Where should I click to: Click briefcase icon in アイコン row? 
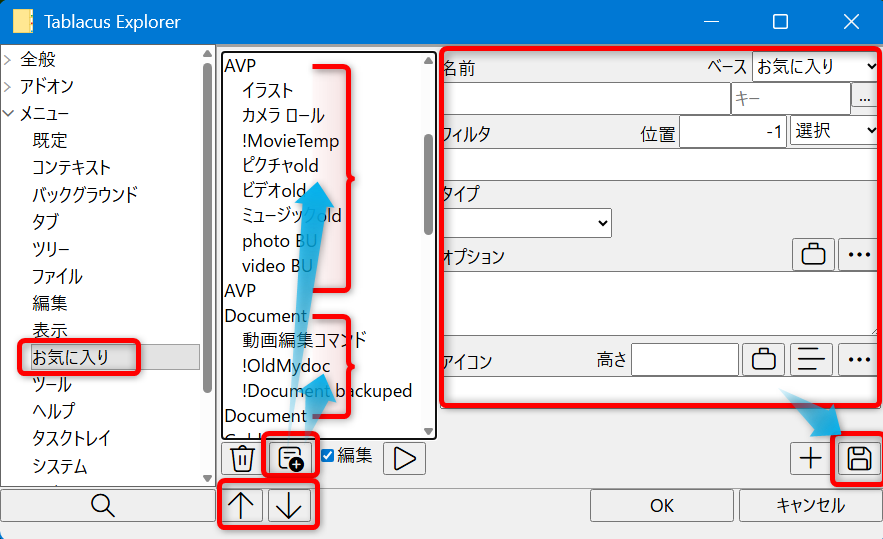[764, 359]
